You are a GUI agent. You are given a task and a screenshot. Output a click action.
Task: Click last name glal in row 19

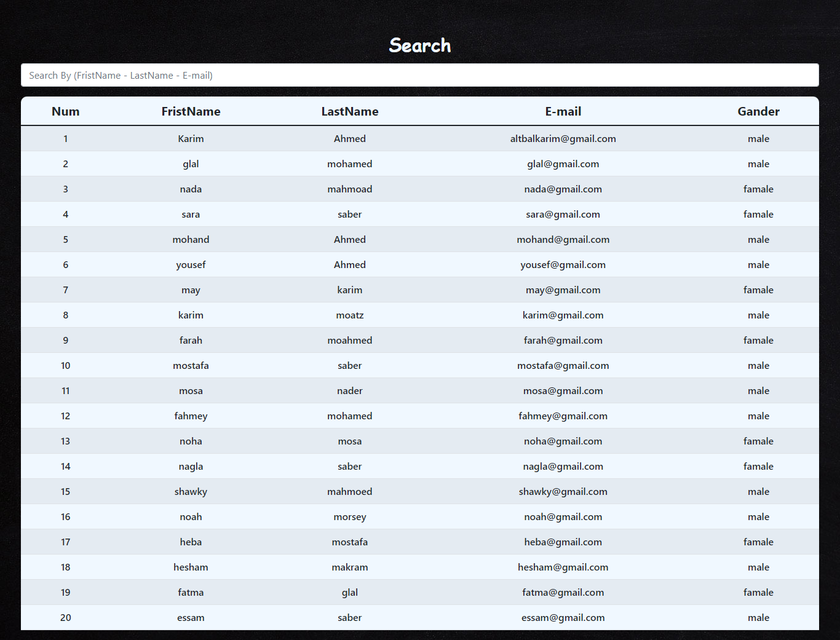(x=350, y=593)
